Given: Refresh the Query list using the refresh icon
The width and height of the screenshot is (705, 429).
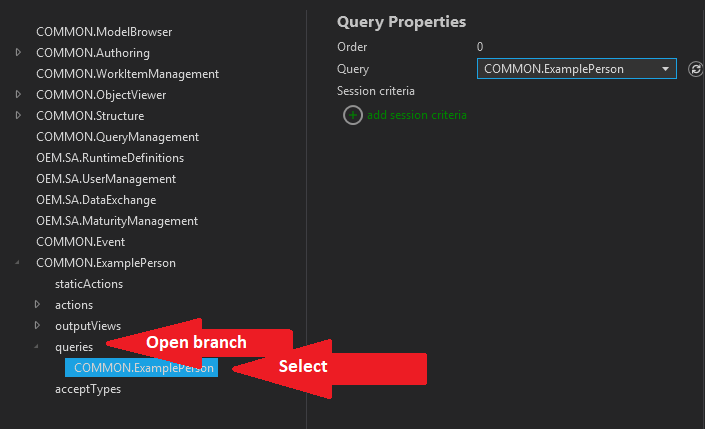Looking at the screenshot, I should pos(695,69).
